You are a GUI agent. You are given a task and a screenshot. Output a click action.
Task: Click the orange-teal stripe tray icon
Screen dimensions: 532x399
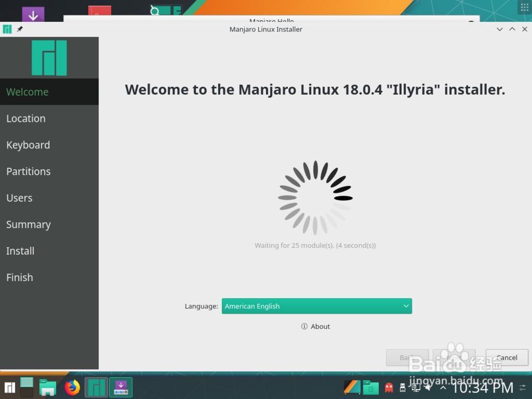click(x=352, y=387)
